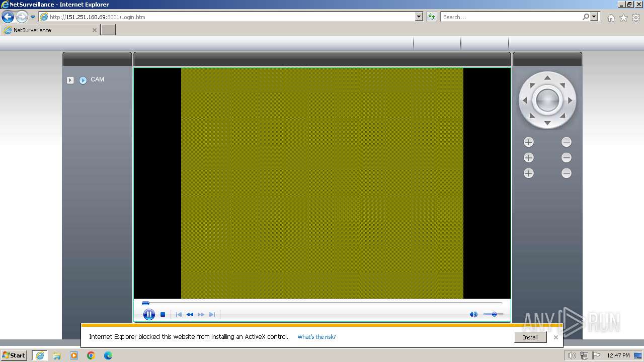Click into the Search box
Viewport: 644px width, 362px height.
coord(511,17)
